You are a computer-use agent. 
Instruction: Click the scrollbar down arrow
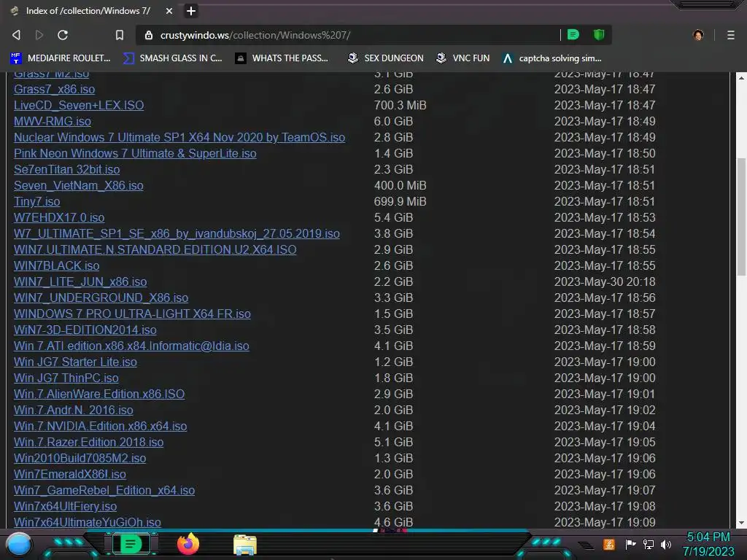click(741, 522)
